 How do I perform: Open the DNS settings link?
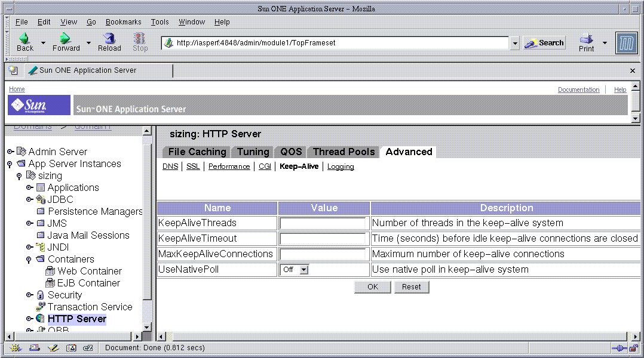[170, 166]
